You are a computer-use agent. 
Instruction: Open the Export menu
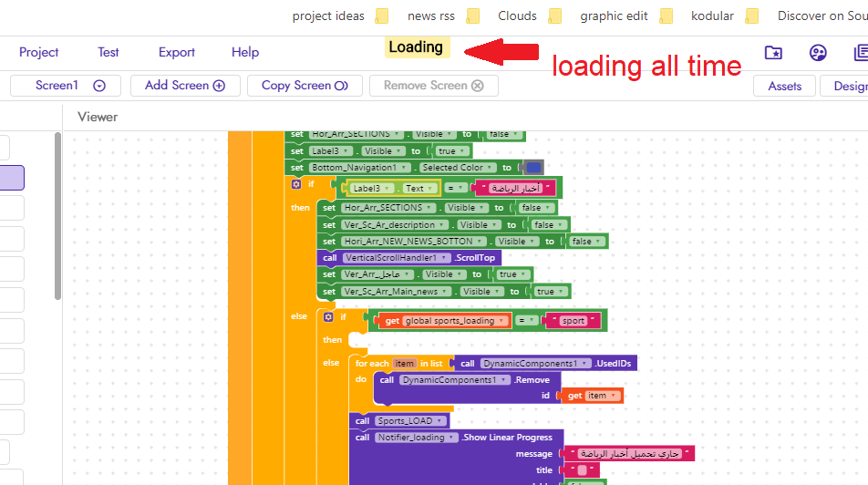pyautogui.click(x=177, y=52)
